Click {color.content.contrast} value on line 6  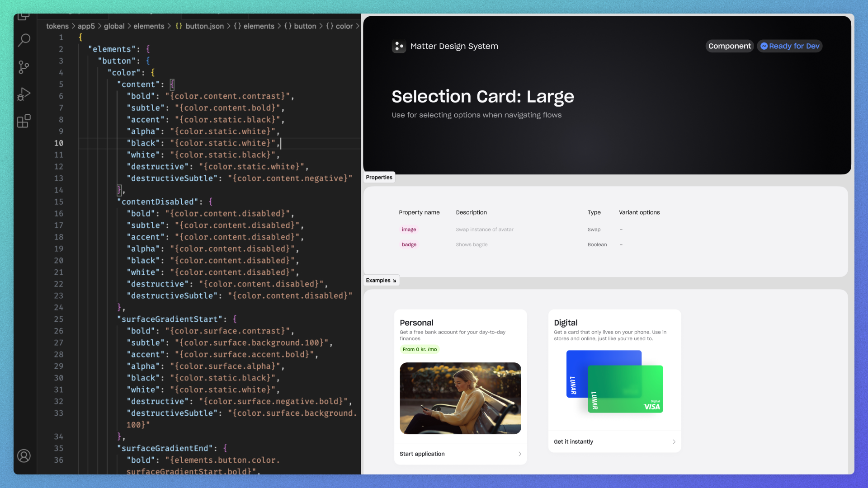(x=227, y=96)
